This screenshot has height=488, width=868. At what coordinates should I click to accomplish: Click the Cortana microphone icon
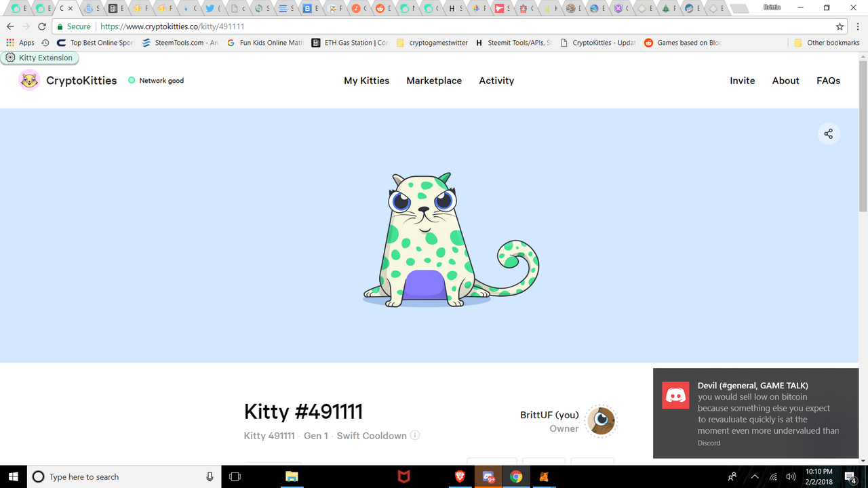210,476
